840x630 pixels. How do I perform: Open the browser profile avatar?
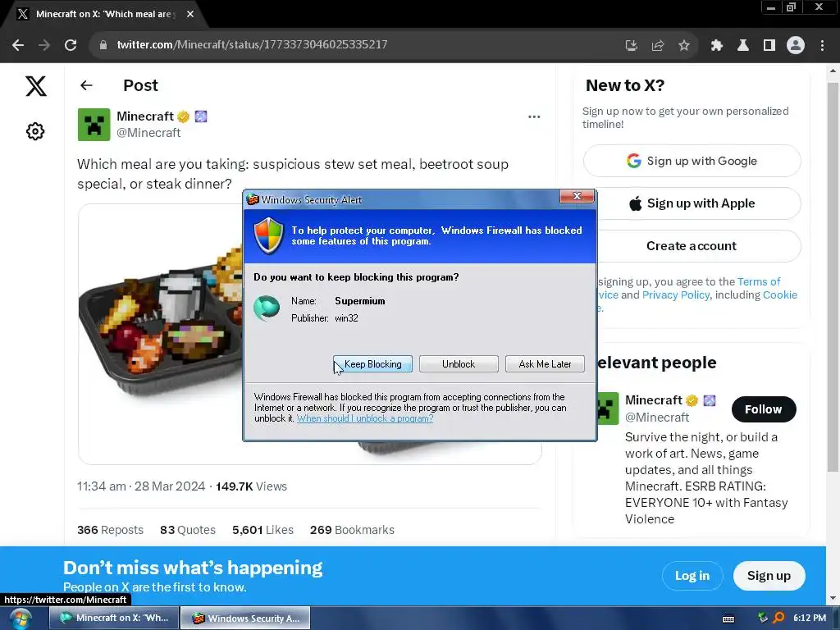(796, 46)
